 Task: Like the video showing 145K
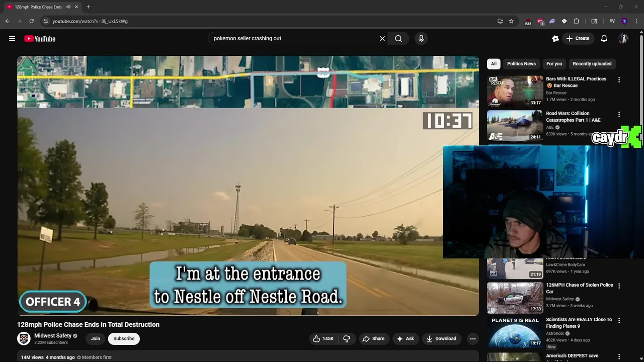click(323, 339)
